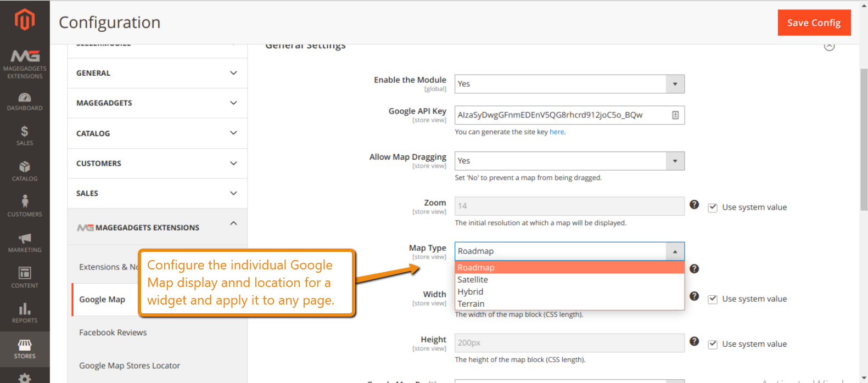Click the scrollbar down arrow
Viewport: 868px width, 383px height.
click(864, 378)
